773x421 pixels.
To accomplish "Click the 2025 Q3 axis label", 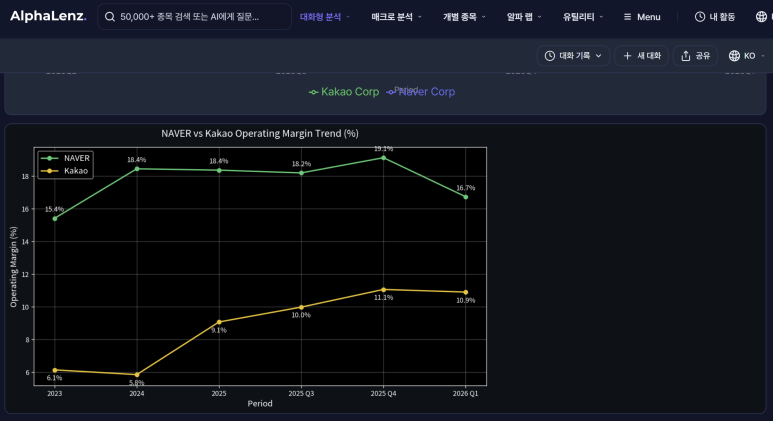I will click(301, 393).
